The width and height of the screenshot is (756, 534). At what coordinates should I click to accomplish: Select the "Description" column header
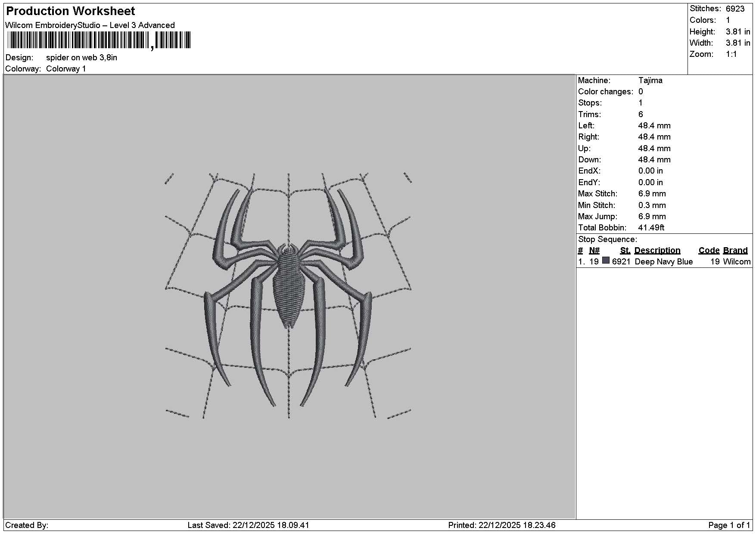click(x=657, y=251)
